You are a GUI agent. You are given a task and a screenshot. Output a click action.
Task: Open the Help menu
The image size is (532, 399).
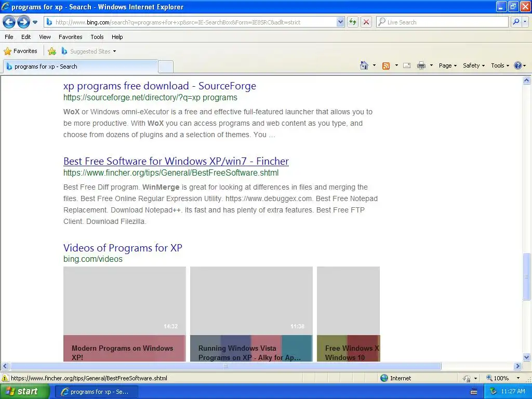click(x=117, y=37)
